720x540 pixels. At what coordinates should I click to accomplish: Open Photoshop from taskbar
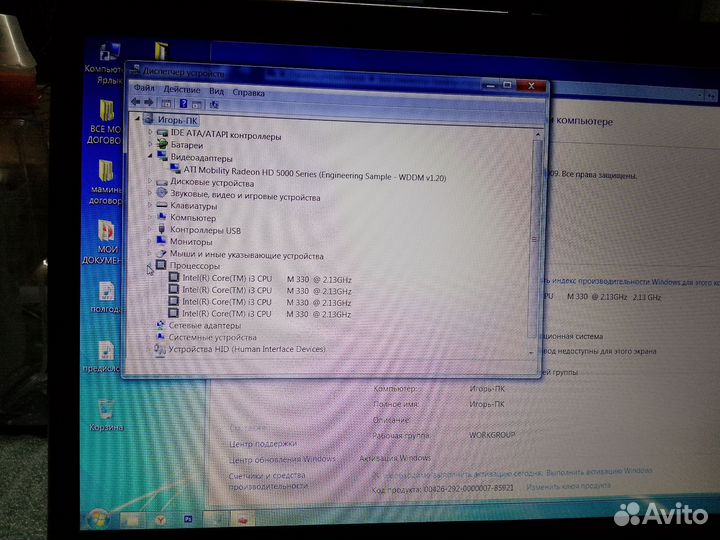(188, 519)
